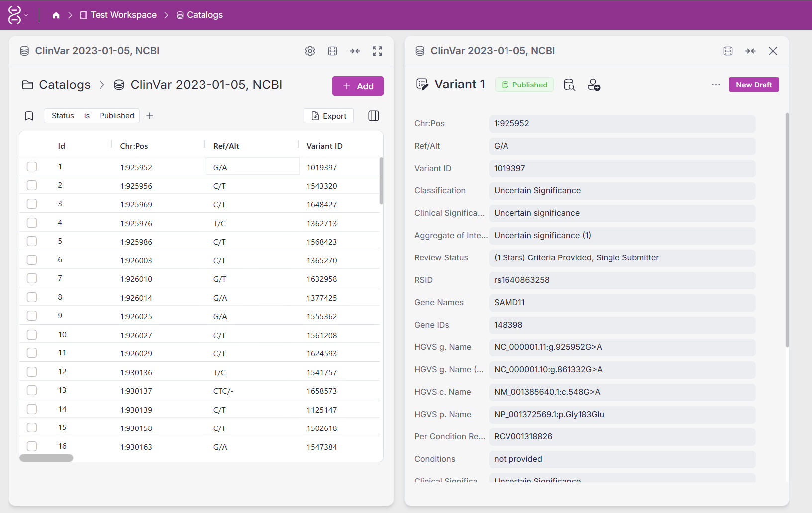Click the bookmark saved filters icon
812x513 pixels.
pyautogui.click(x=29, y=116)
